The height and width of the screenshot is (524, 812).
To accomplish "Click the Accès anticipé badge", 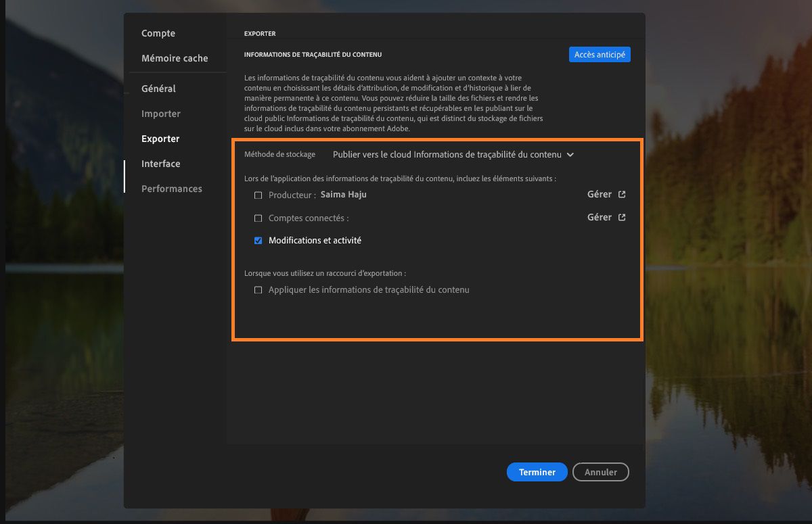I will (600, 54).
